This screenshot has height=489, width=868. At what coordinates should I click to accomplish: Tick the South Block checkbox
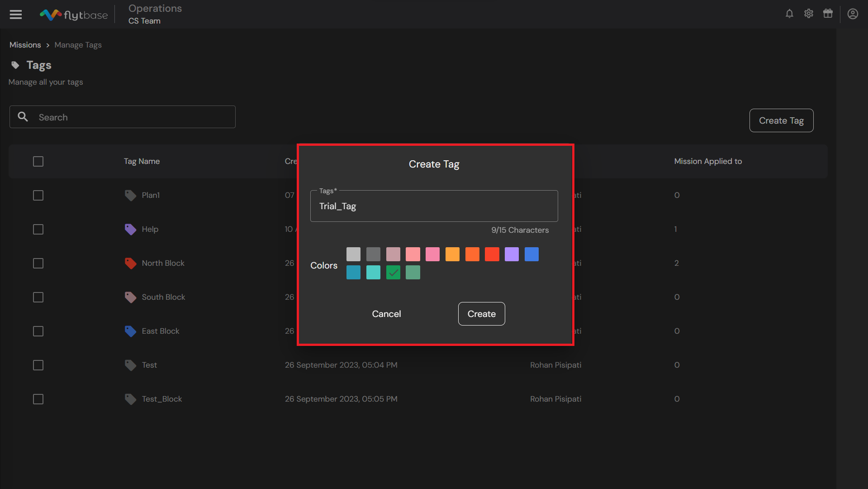pyautogui.click(x=38, y=297)
